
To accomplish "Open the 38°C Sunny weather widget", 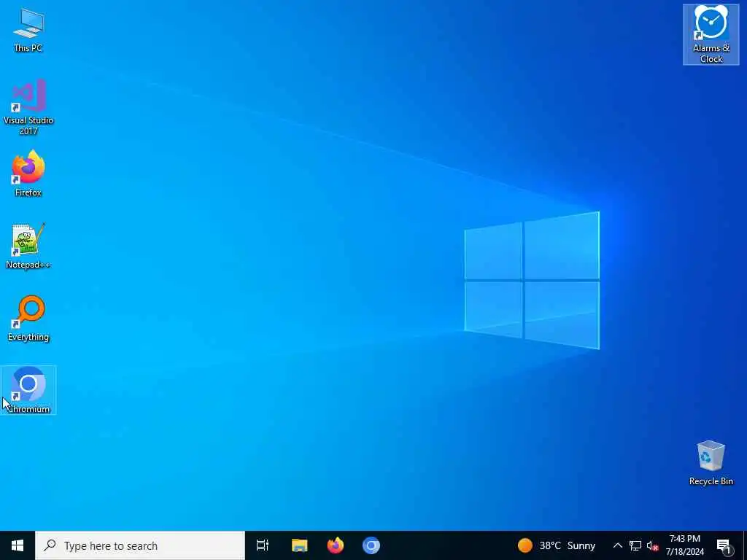I will 557,545.
